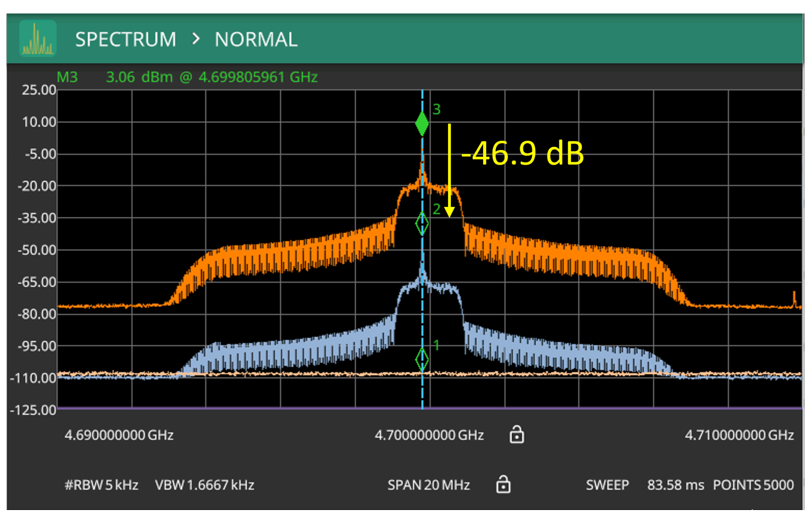This screenshot has width=812, height=520.
Task: Click the lock icon beside center frequency
Action: 517,435
